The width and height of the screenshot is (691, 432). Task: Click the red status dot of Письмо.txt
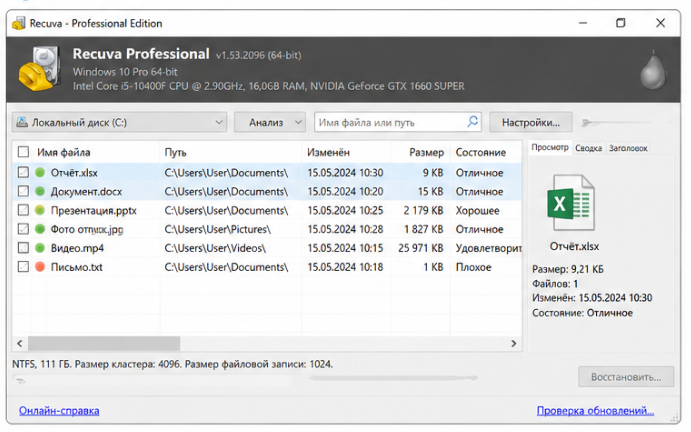pyautogui.click(x=40, y=267)
